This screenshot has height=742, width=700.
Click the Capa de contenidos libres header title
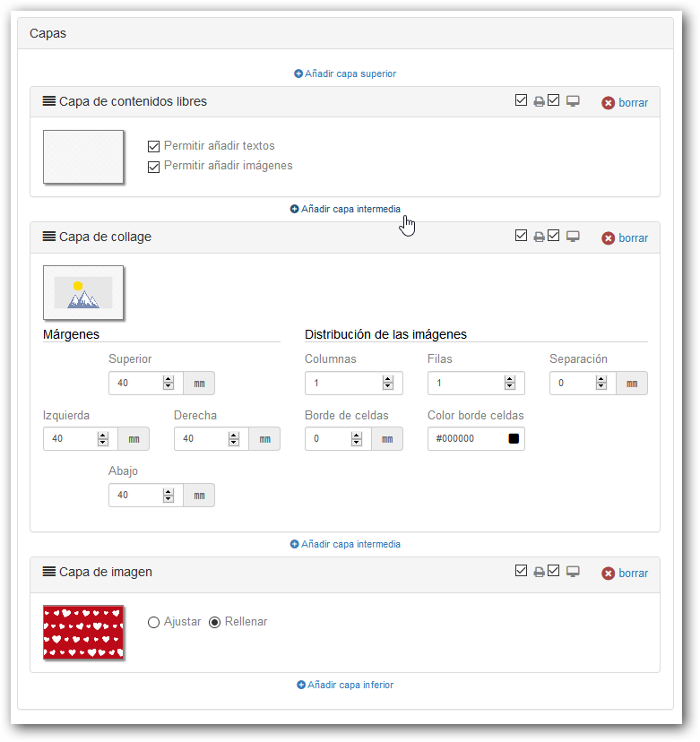click(x=133, y=101)
